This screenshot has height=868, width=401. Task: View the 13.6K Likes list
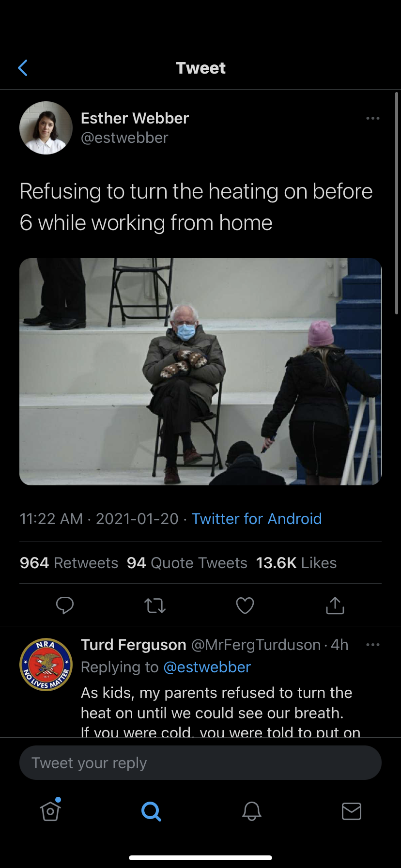click(296, 563)
